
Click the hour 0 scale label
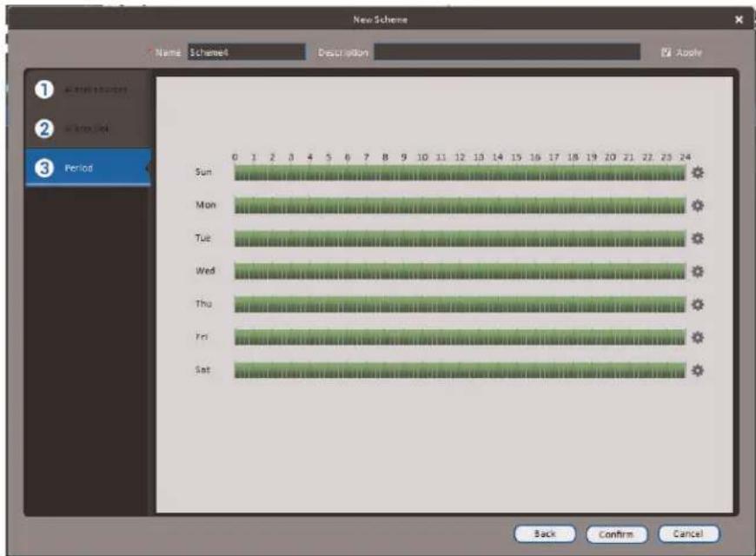pyautogui.click(x=235, y=157)
